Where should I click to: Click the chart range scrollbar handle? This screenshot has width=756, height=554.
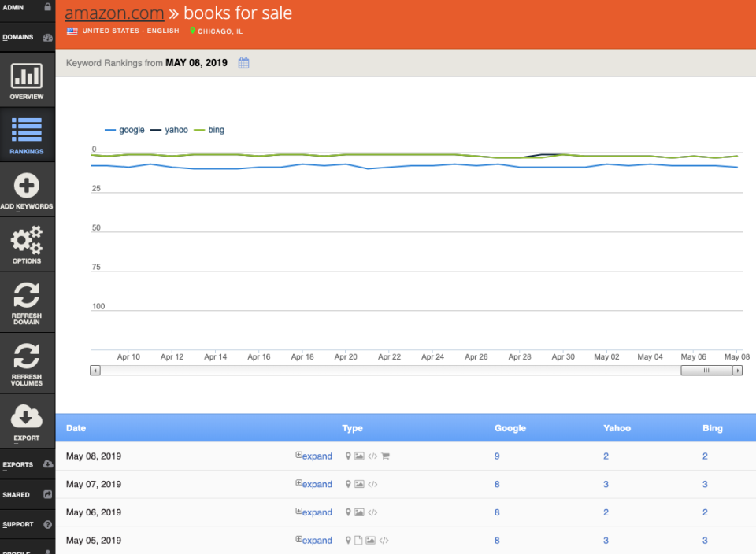click(x=706, y=371)
